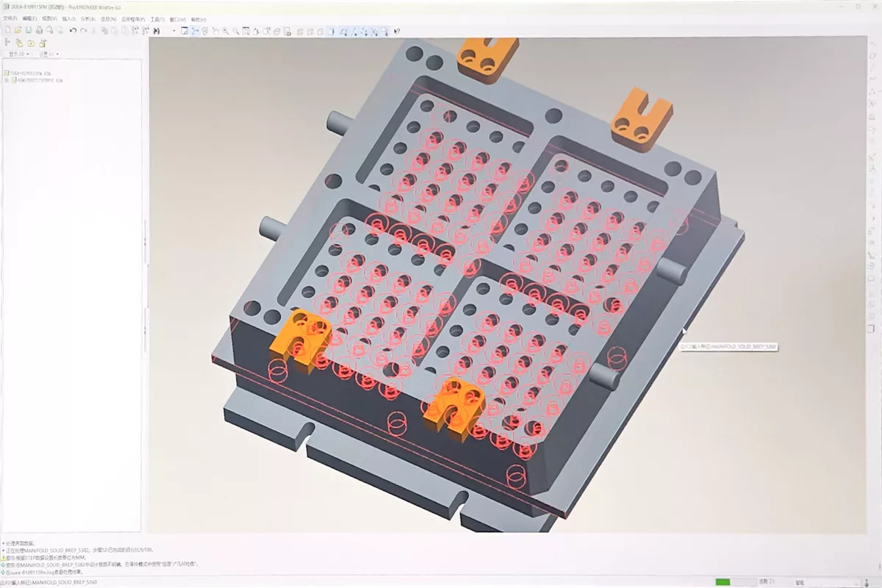Expand the second assembly node in model tree
The width and height of the screenshot is (882, 588).
click(x=6, y=80)
